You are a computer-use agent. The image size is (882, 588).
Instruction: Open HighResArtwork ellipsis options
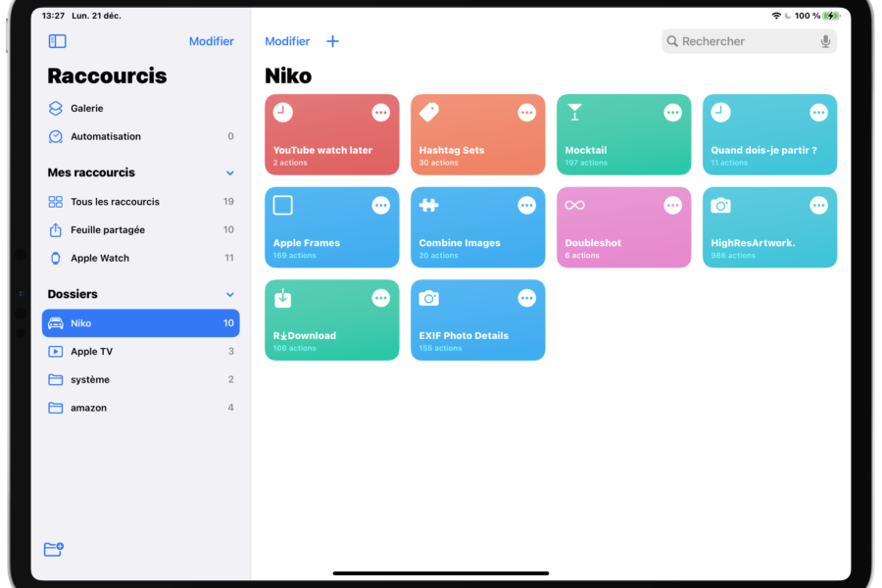[818, 206]
